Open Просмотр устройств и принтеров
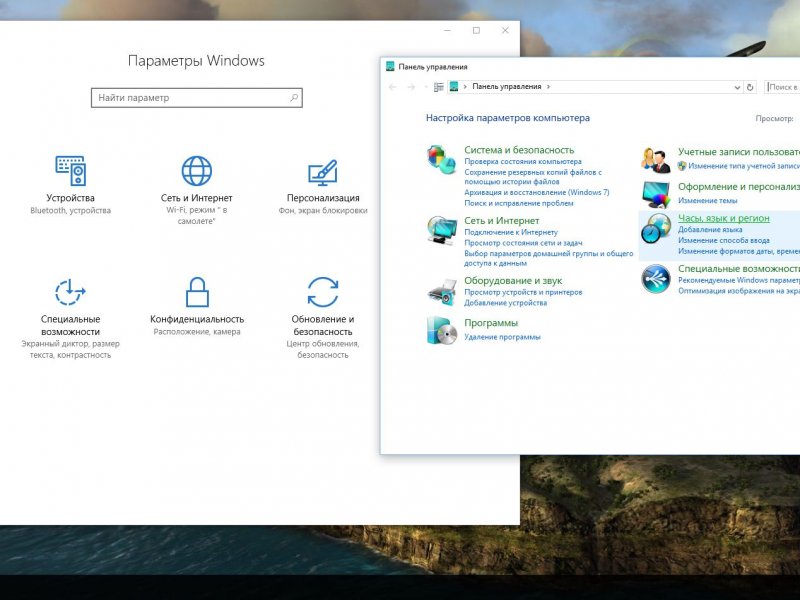The width and height of the screenshot is (800, 600). 523,292
